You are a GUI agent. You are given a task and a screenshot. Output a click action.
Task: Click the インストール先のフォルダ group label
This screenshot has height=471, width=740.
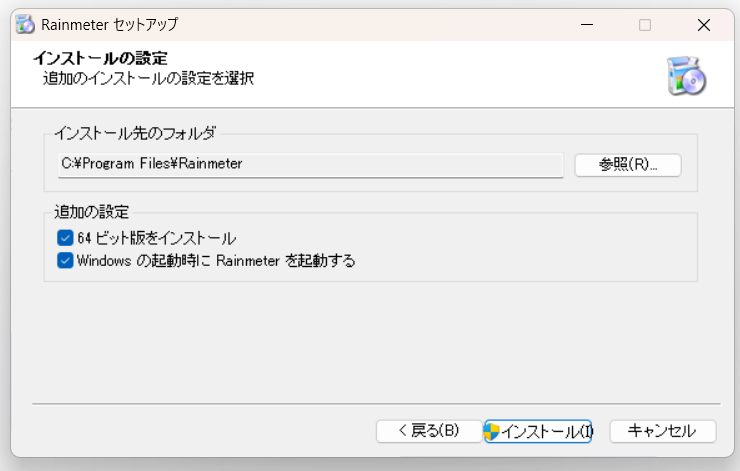click(135, 132)
